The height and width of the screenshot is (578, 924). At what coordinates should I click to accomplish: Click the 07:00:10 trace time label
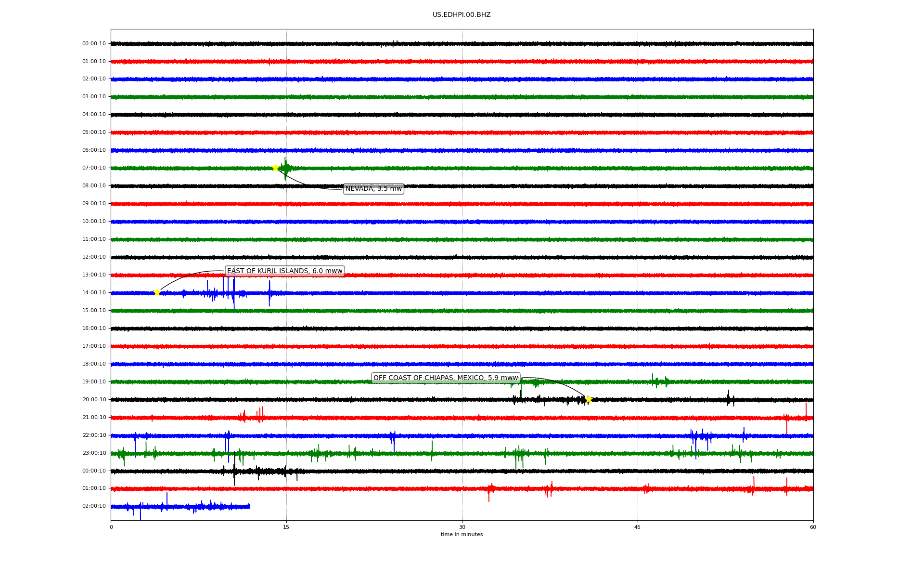94,168
